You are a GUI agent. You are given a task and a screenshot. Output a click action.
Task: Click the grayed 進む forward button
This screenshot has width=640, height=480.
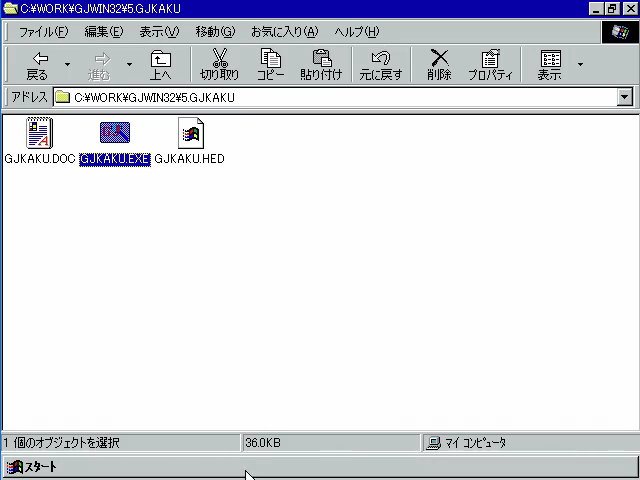coord(99,64)
